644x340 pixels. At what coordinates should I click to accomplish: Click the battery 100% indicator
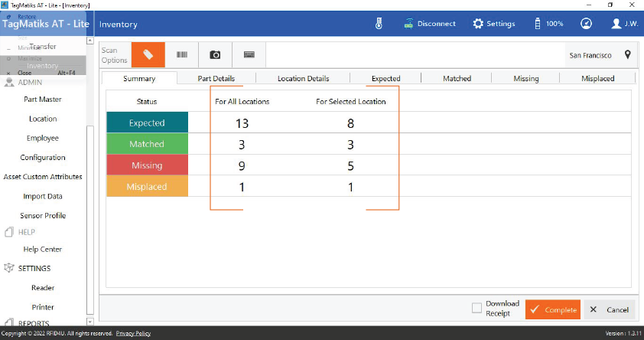pos(547,24)
